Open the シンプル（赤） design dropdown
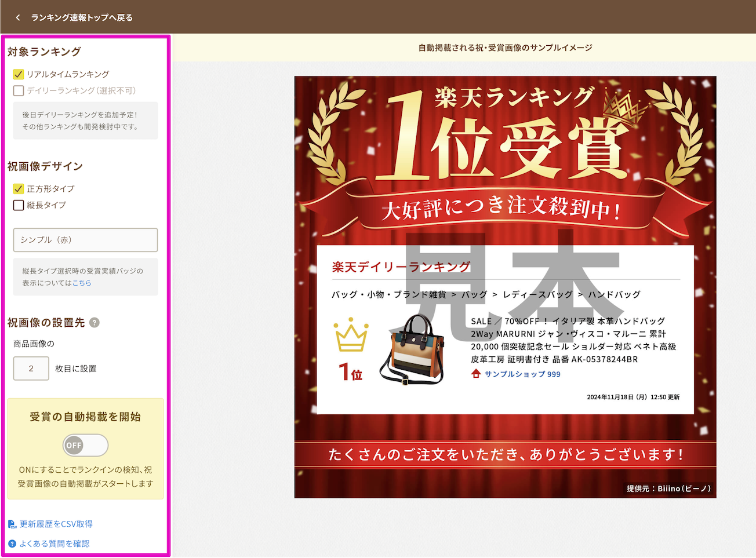The height and width of the screenshot is (558, 756). point(85,240)
